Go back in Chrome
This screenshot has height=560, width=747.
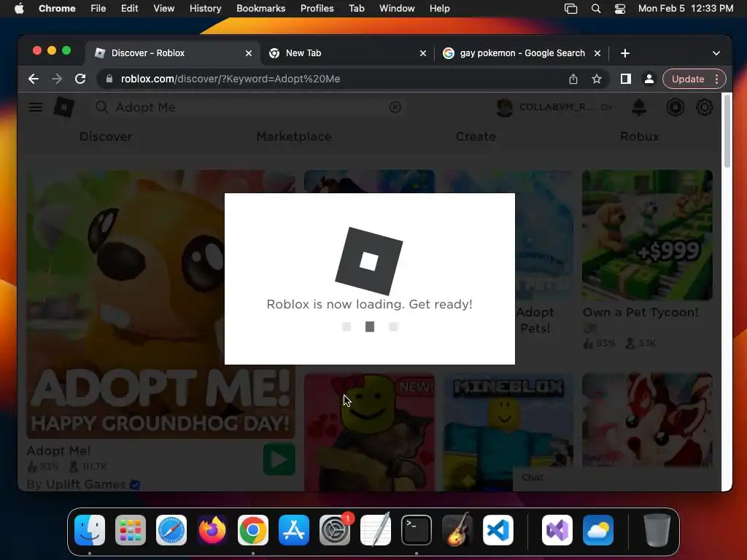(x=34, y=79)
